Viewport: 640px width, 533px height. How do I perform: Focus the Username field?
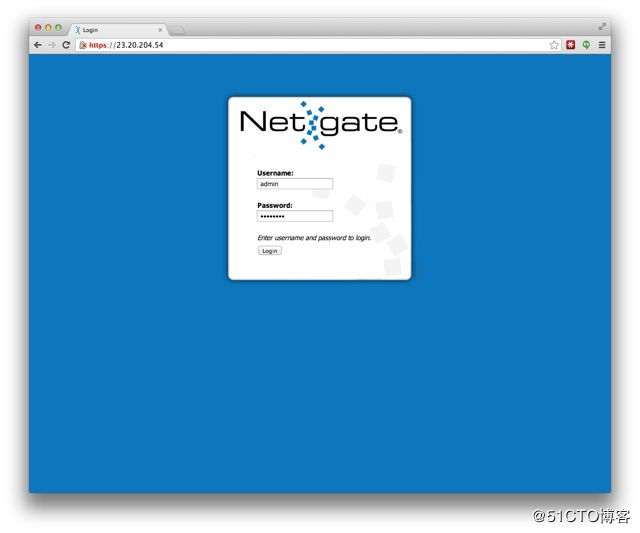[x=295, y=184]
